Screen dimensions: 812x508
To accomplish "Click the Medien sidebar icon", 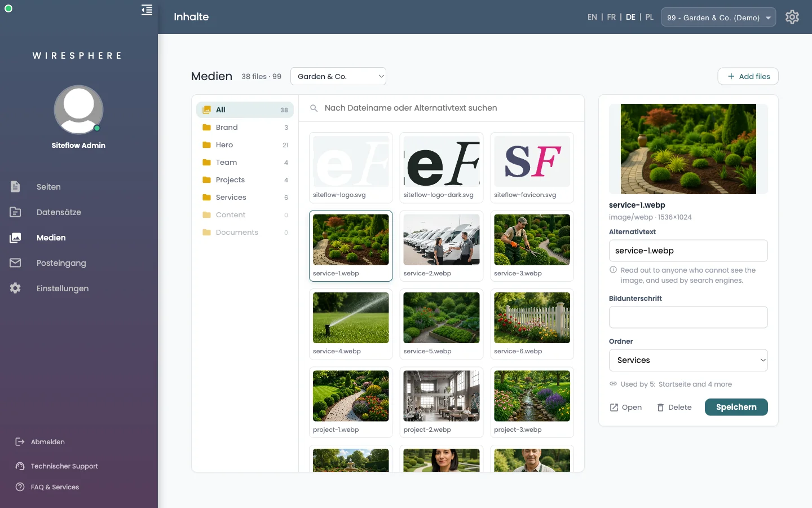I will (15, 238).
